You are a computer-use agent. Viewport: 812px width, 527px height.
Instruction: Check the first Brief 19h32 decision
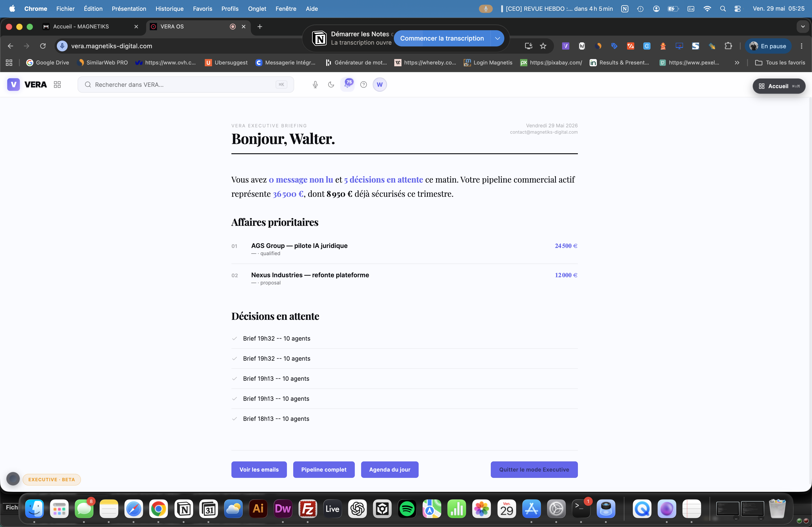[x=234, y=339]
